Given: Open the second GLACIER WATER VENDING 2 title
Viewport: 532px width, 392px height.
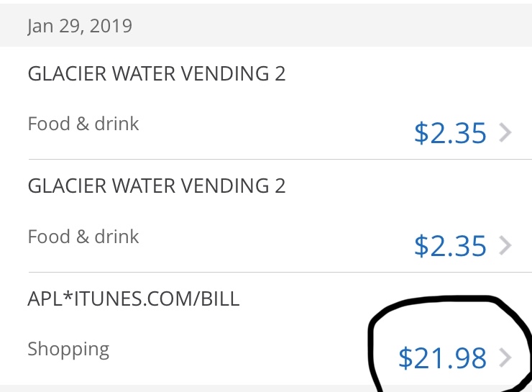Looking at the screenshot, I should [157, 186].
